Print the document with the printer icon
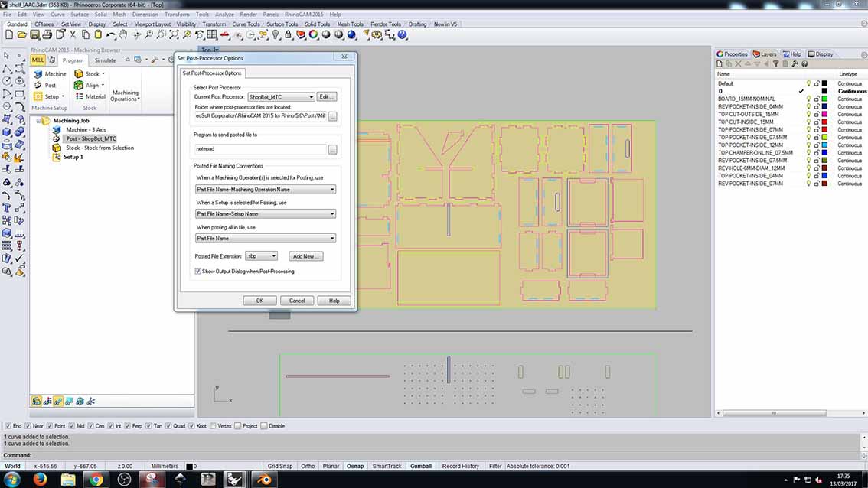Image resolution: width=868 pixels, height=488 pixels. coord(47,35)
